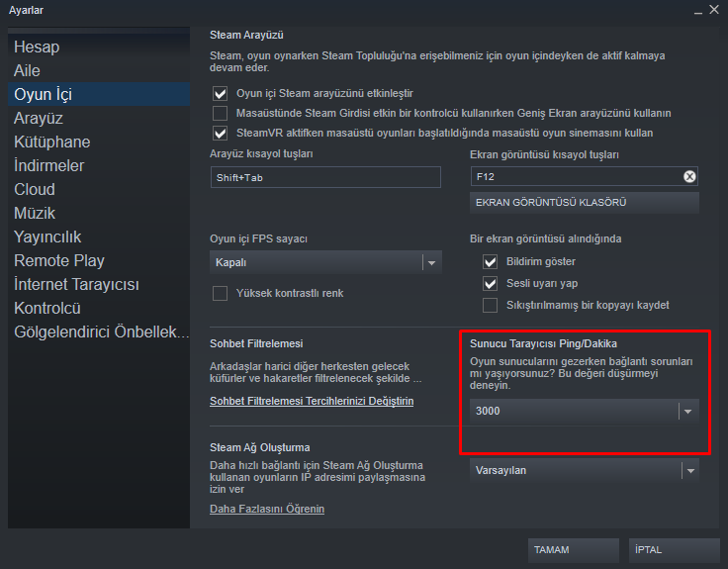Open the Cloud section
The image size is (728, 569).
(x=99, y=189)
